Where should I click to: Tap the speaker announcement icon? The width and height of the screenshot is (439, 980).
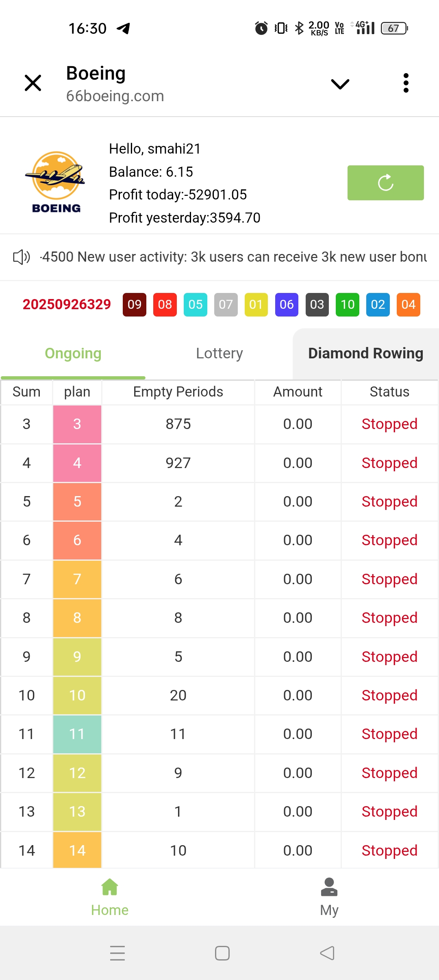point(21,257)
